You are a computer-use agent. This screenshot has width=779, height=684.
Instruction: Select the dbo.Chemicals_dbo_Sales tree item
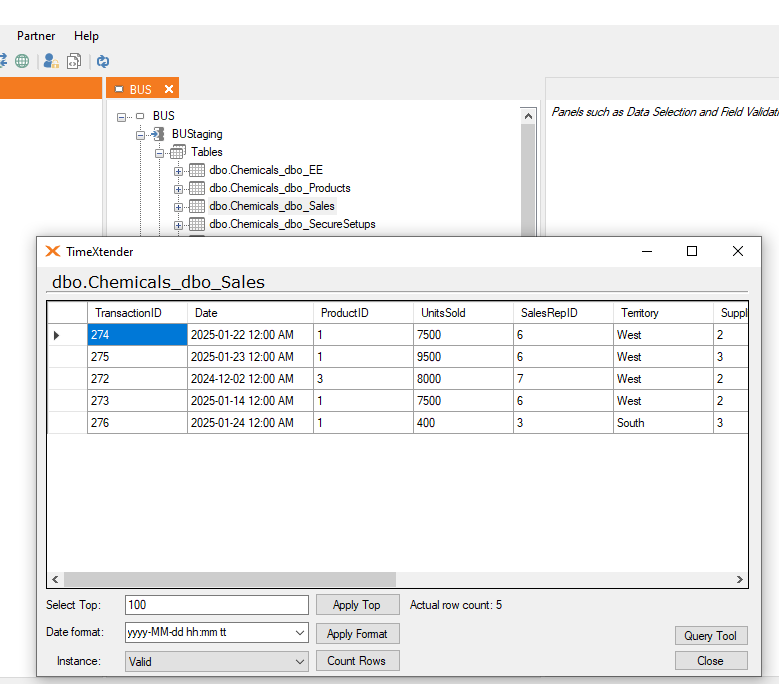[272, 206]
